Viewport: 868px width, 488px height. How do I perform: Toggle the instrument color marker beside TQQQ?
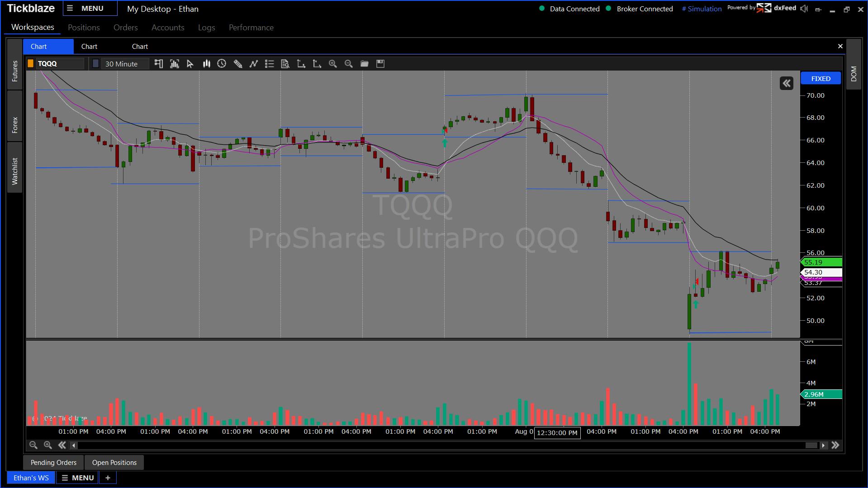tap(30, 63)
